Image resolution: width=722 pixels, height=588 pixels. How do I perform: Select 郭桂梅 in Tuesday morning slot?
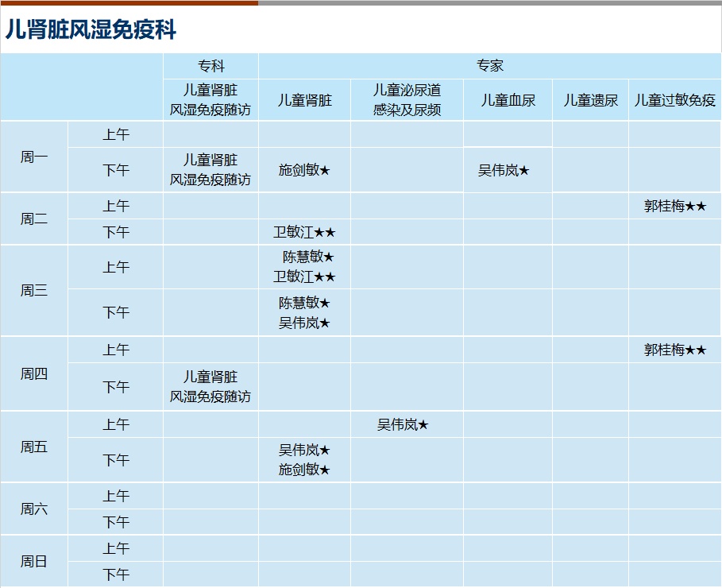pyautogui.click(x=674, y=206)
